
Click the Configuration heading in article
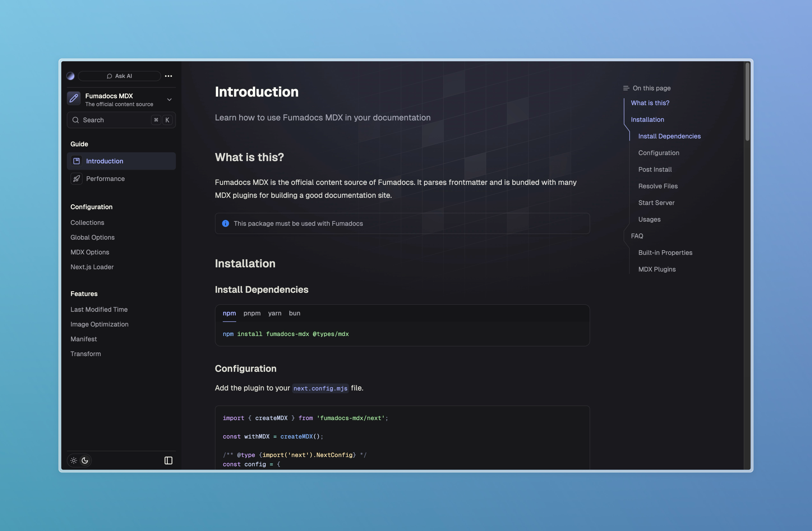(246, 369)
